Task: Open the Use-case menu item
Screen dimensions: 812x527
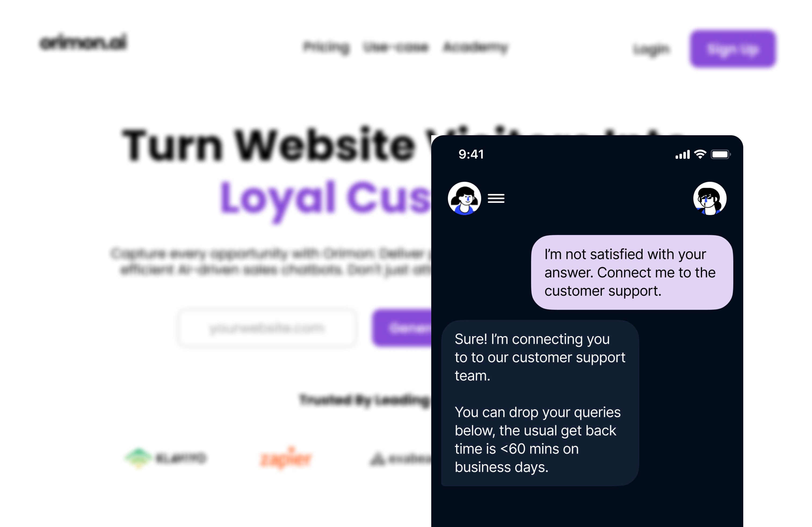Action: pyautogui.click(x=396, y=47)
